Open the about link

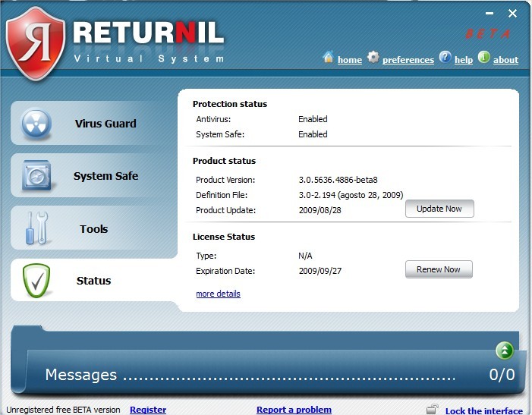tap(505, 60)
